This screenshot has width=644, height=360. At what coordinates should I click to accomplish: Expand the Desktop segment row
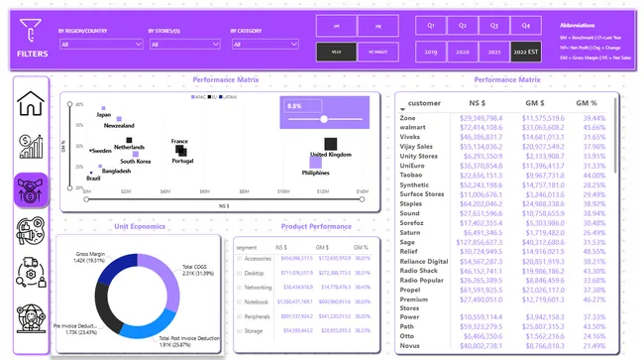[x=239, y=274]
